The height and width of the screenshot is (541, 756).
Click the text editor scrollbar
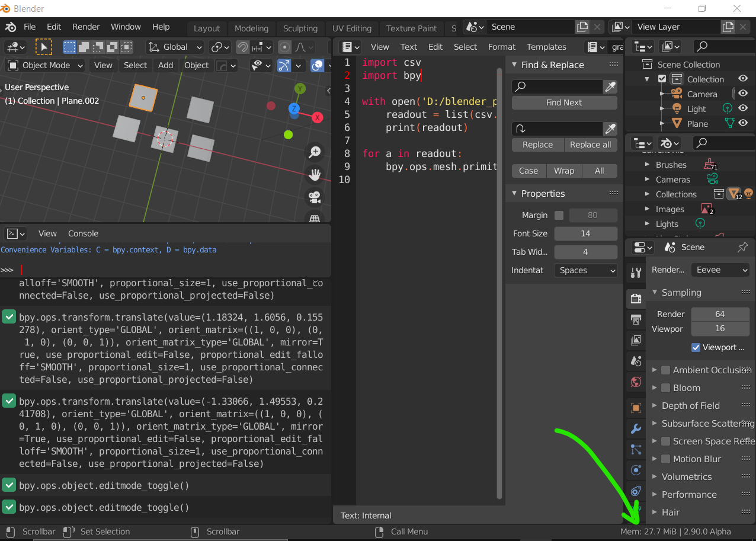click(501, 237)
